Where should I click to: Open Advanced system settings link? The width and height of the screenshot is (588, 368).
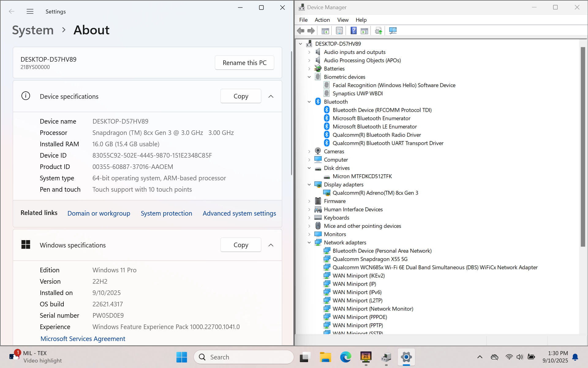coord(239,213)
